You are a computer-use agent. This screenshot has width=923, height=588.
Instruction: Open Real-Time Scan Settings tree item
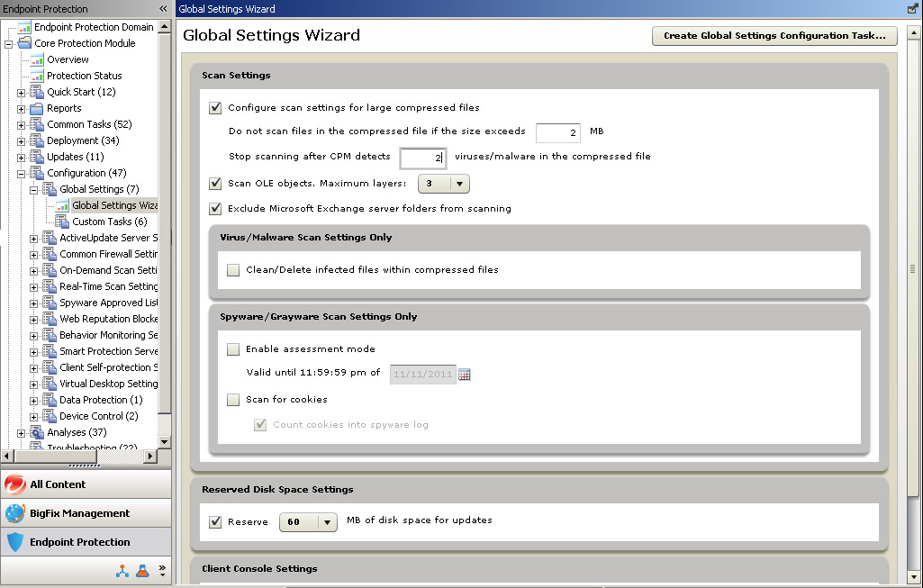pos(108,286)
